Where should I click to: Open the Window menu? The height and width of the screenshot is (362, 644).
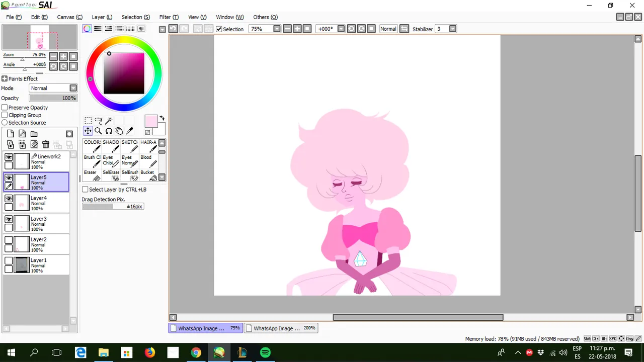229,17
